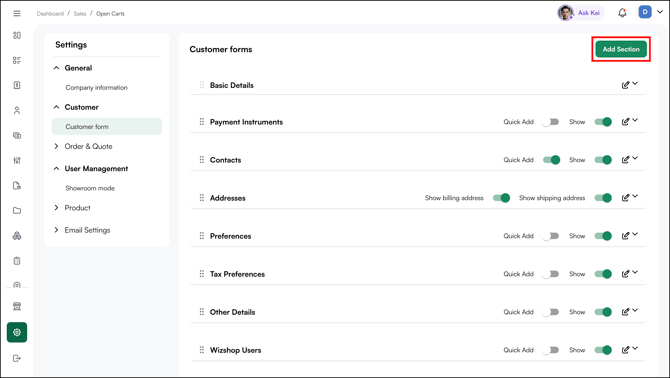The width and height of the screenshot is (670, 378).
Task: Toggle Show for Tax Preferences
Action: (x=603, y=274)
